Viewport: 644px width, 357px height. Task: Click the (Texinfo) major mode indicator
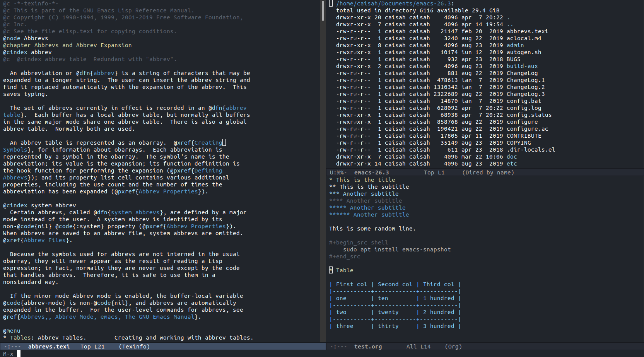tap(134, 347)
